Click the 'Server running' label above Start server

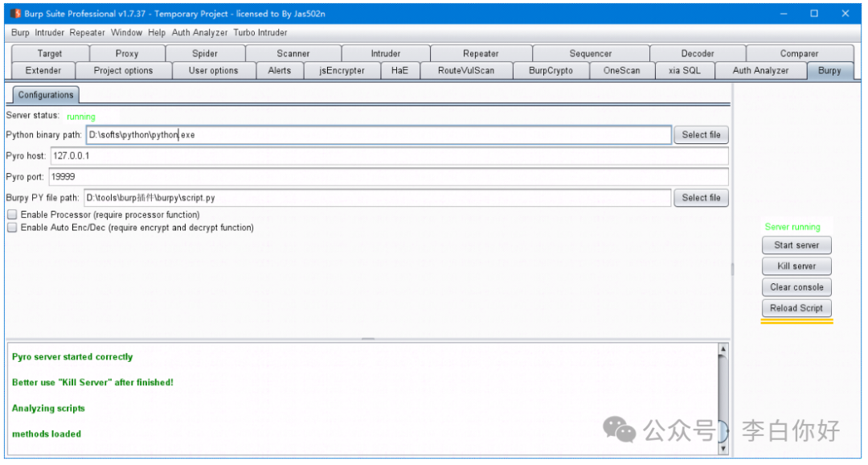(x=792, y=227)
